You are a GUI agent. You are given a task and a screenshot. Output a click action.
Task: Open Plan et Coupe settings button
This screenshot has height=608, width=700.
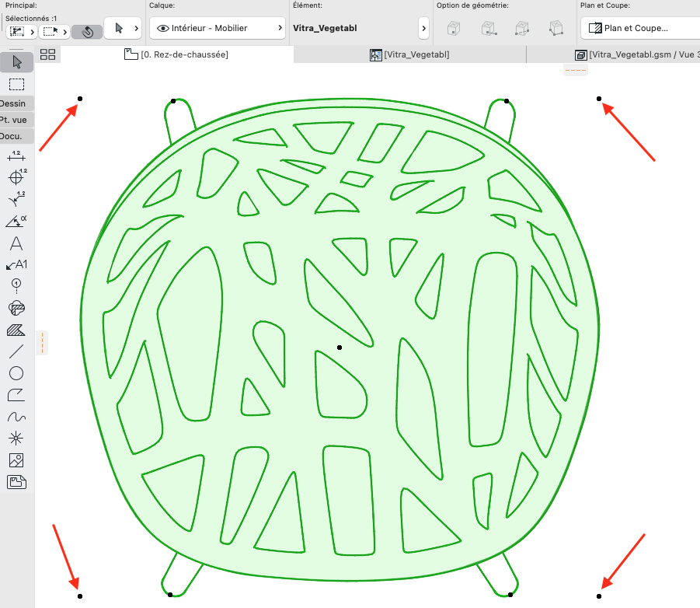tap(640, 28)
